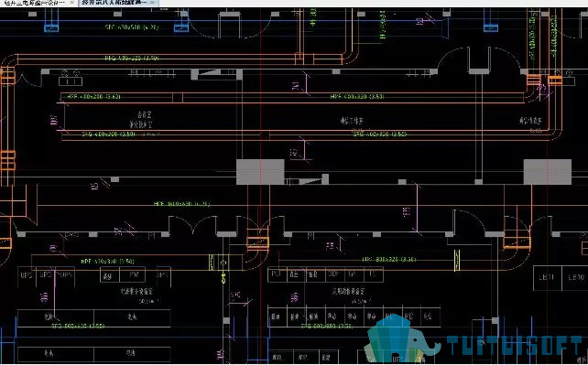Select the PW cabinet label
The width and height of the screenshot is (588, 365).
click(x=134, y=275)
